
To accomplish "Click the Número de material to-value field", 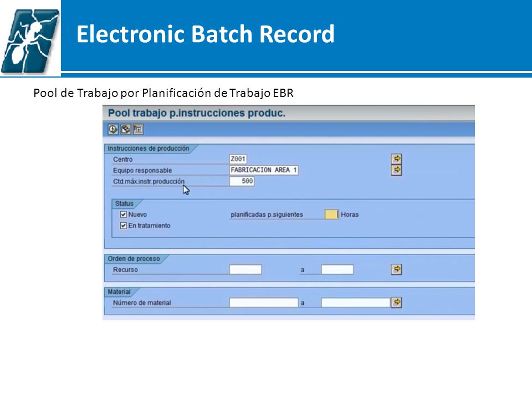I will pyautogui.click(x=356, y=303).
